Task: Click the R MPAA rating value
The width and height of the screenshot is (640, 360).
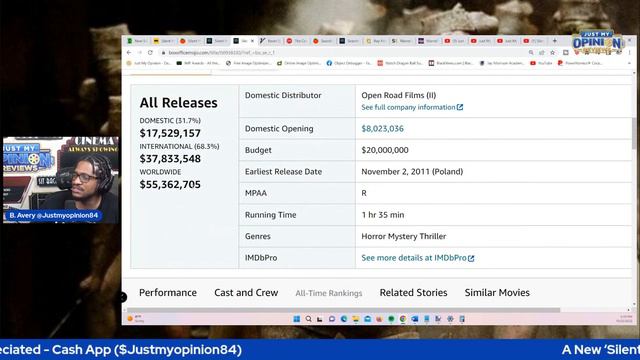Action: pyautogui.click(x=364, y=193)
